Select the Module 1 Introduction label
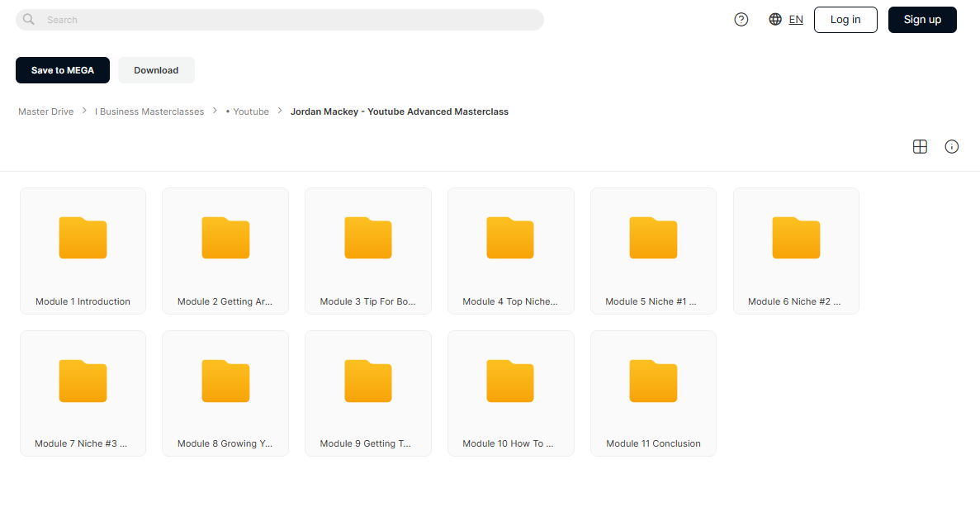 [x=83, y=301]
